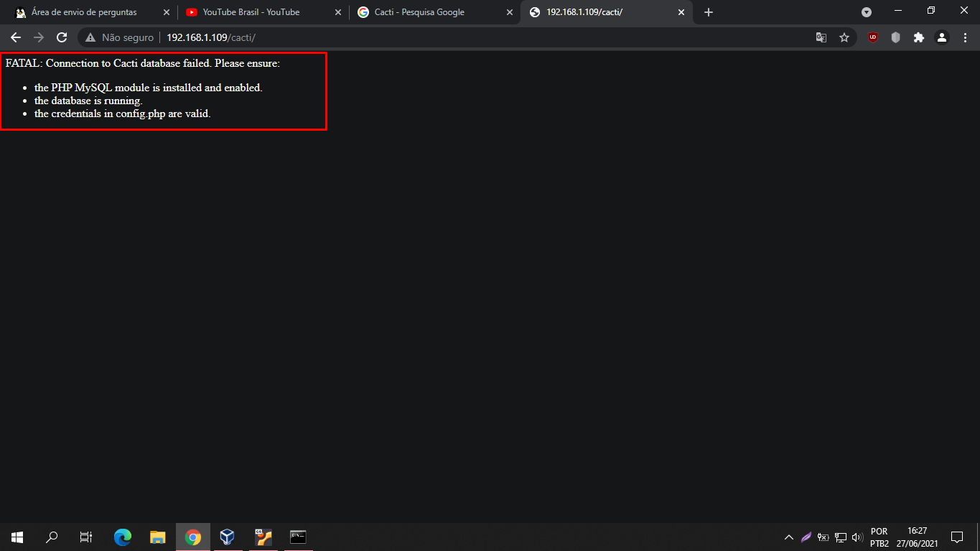Open the Google Translate icon in address bar

pyautogui.click(x=821, y=37)
